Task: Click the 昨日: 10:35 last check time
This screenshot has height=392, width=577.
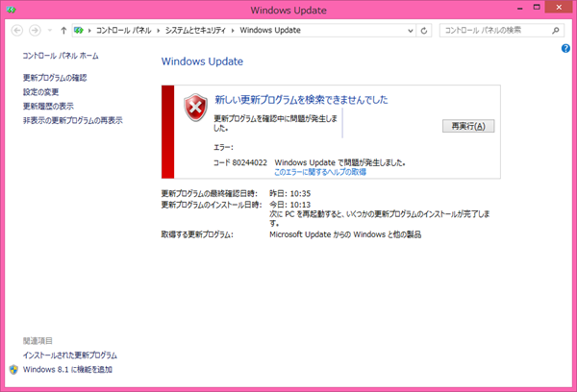Action: [x=290, y=193]
